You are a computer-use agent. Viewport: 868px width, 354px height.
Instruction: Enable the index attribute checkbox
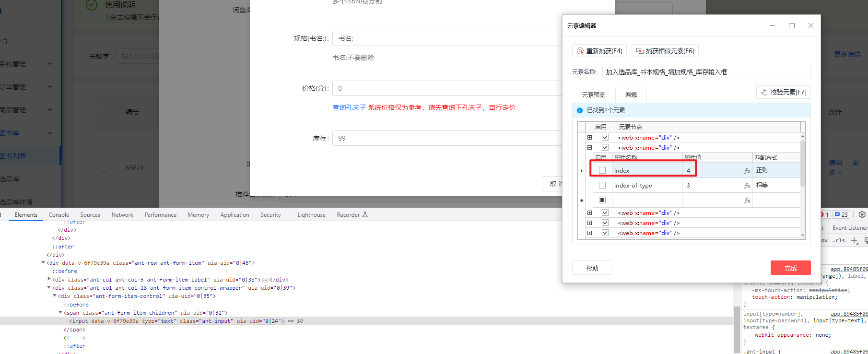pyautogui.click(x=602, y=170)
